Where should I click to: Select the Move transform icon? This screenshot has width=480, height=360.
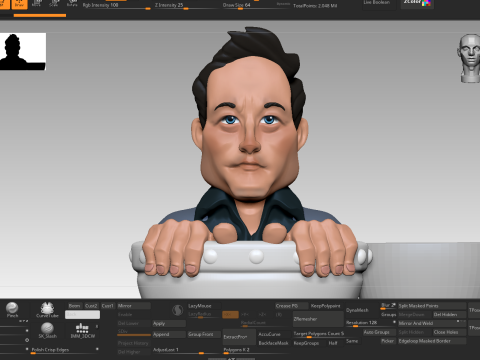click(36, 4)
